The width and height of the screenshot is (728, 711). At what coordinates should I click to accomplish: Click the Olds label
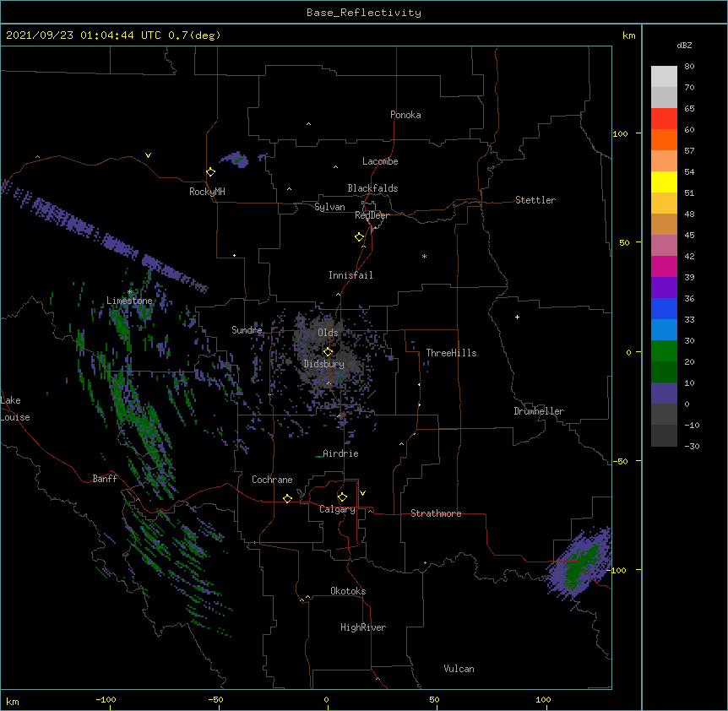[328, 333]
